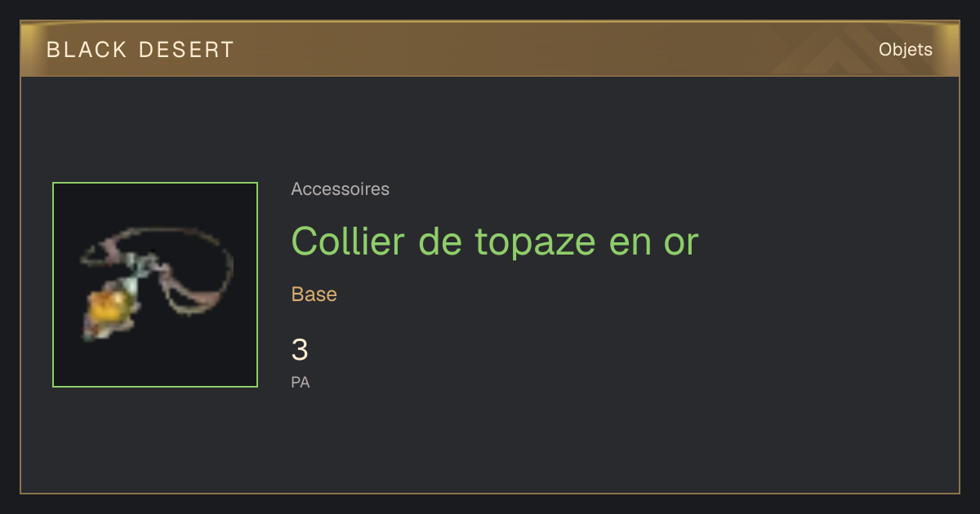The image size is (980, 514).
Task: Select the Base grade label
Action: 314,295
